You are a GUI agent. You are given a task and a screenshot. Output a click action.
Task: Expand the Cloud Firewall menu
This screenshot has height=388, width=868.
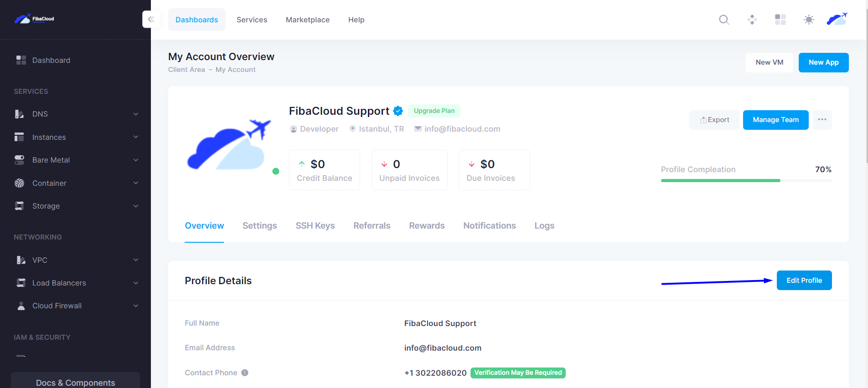click(75, 306)
